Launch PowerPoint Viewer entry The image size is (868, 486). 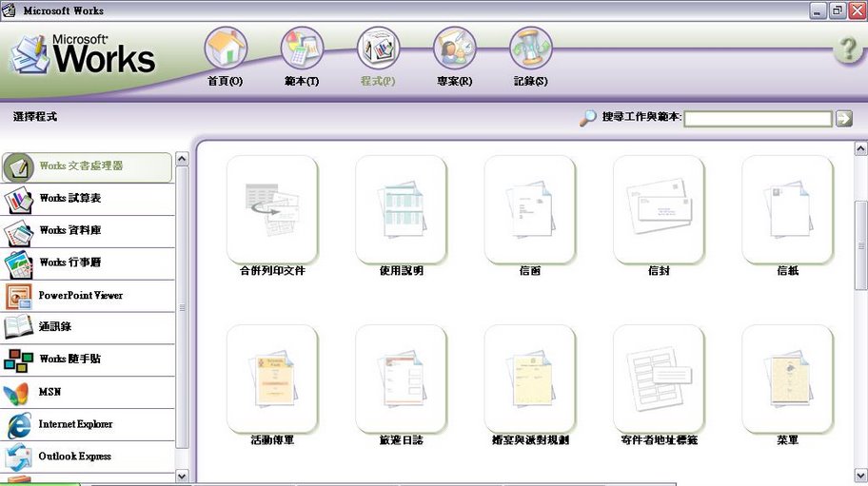coord(87,296)
